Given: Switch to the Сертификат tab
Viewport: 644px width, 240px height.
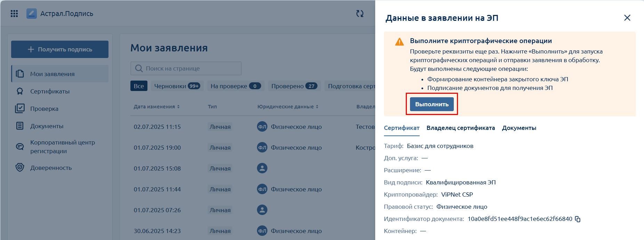Looking at the screenshot, I should coord(402,128).
